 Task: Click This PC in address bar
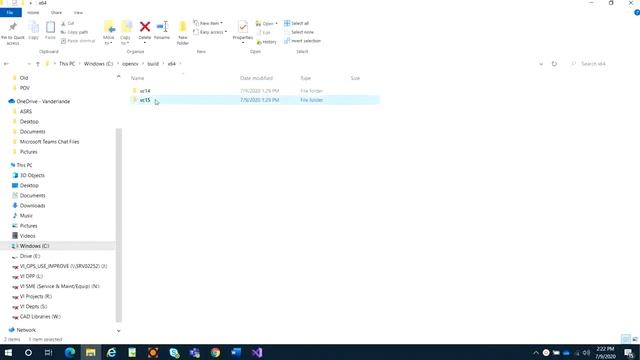67,64
